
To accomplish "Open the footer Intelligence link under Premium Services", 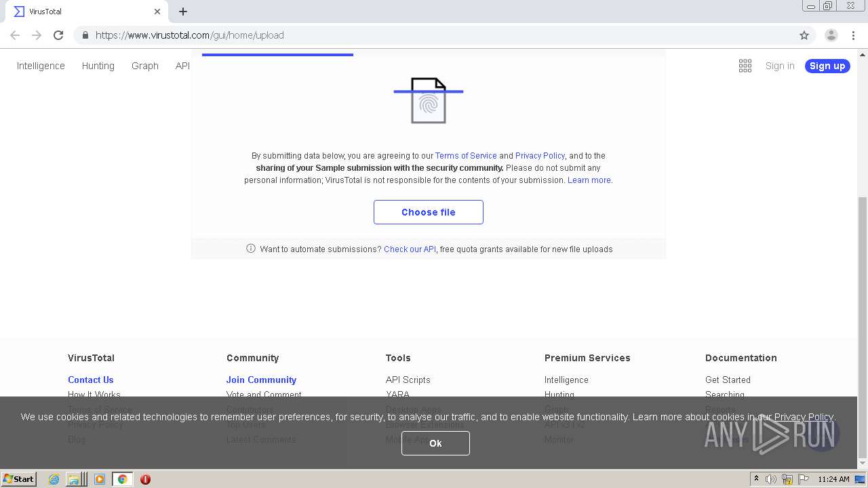I will click(x=566, y=380).
